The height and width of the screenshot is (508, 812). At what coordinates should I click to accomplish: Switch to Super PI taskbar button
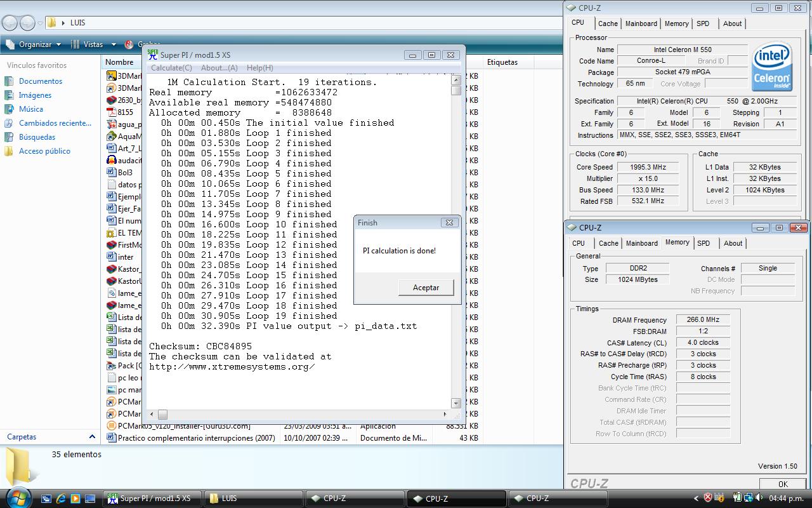[x=152, y=498]
